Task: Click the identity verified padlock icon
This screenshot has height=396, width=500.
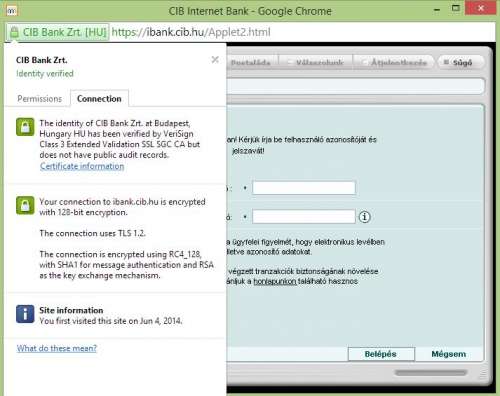Action: pos(25,127)
